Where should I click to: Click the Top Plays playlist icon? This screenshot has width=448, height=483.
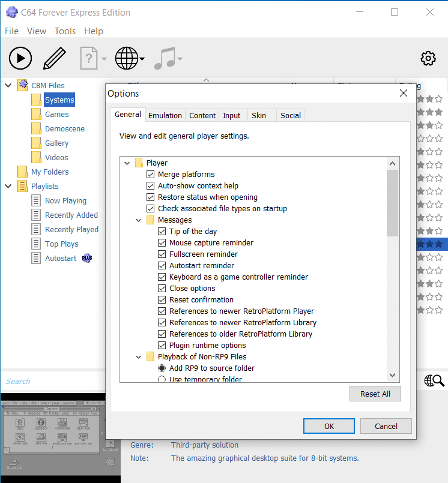click(x=36, y=244)
